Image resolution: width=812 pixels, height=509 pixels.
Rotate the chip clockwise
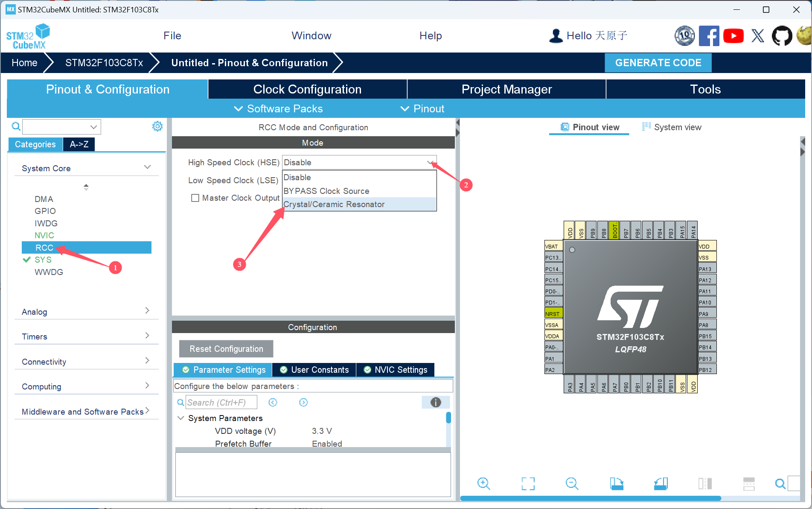click(617, 483)
